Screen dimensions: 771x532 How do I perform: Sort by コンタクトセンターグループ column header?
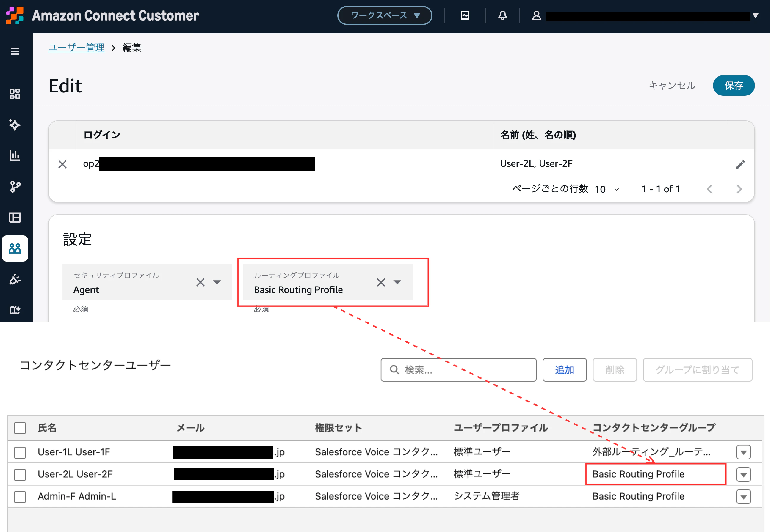[x=654, y=428]
